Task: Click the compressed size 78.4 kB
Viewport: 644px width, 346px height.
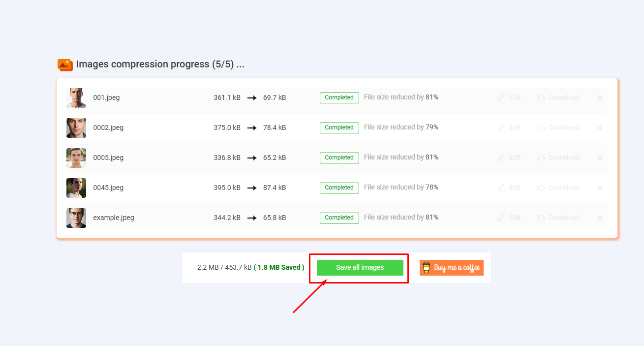Action: point(275,128)
